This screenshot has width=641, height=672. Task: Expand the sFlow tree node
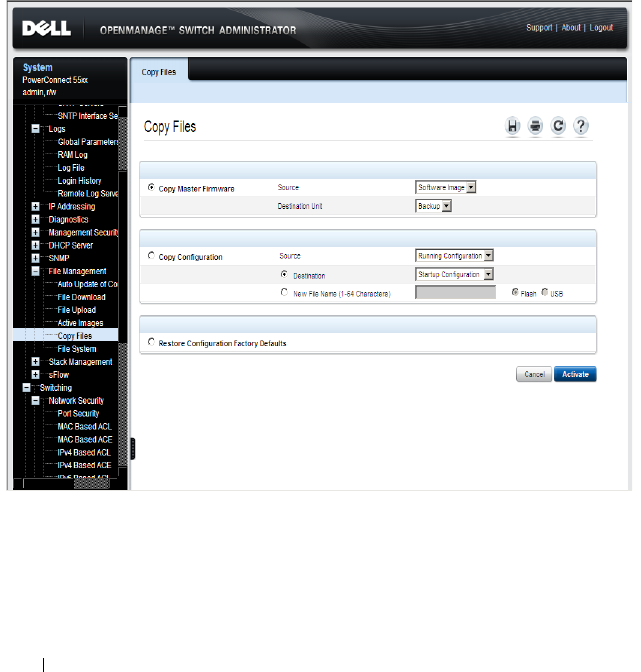[x=36, y=375]
